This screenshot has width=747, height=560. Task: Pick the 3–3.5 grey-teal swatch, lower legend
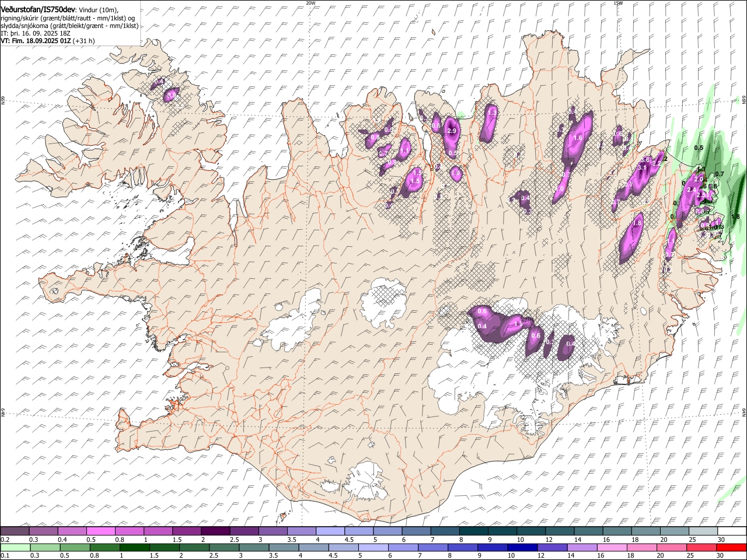pos(254,547)
